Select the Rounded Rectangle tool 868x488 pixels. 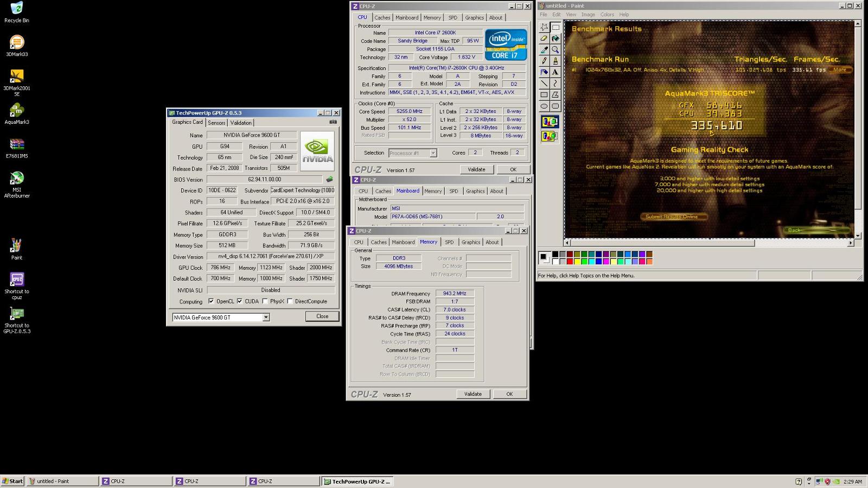click(x=556, y=106)
